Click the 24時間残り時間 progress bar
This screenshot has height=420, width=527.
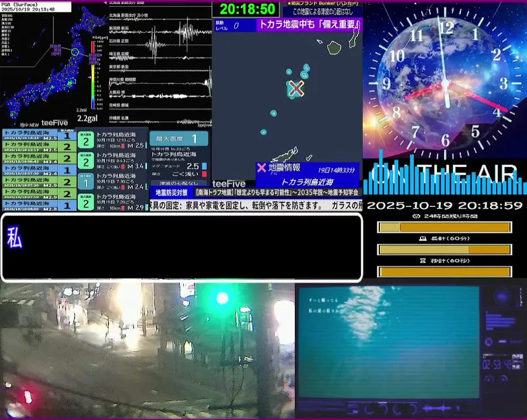pos(445,228)
